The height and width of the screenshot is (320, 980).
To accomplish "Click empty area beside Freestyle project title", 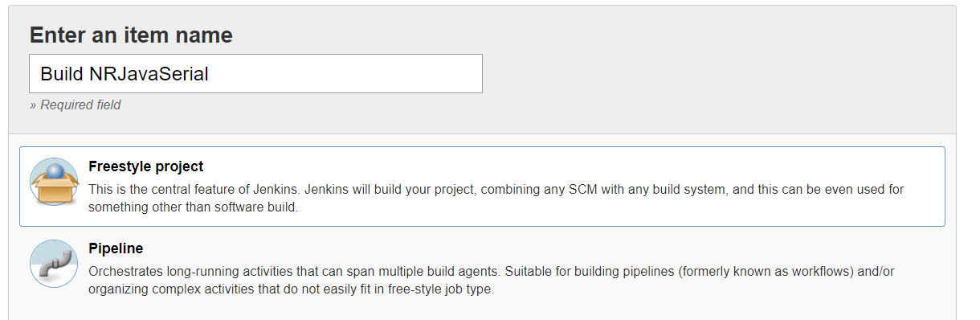I will pos(562,167).
